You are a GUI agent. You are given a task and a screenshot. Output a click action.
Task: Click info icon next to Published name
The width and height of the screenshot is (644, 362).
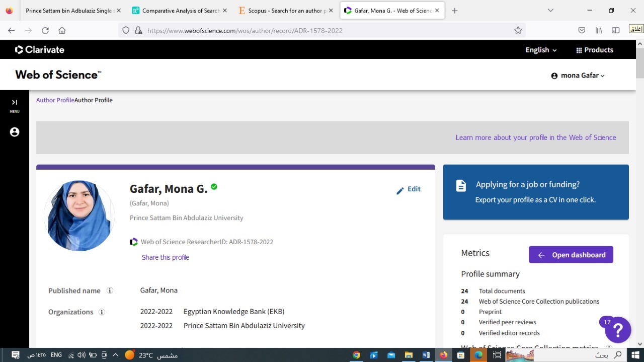[x=110, y=291]
